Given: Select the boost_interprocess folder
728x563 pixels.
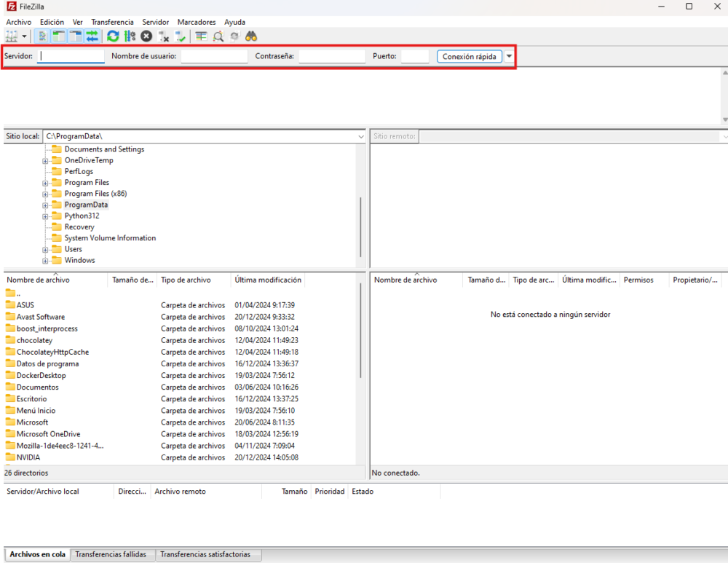Looking at the screenshot, I should [47, 328].
